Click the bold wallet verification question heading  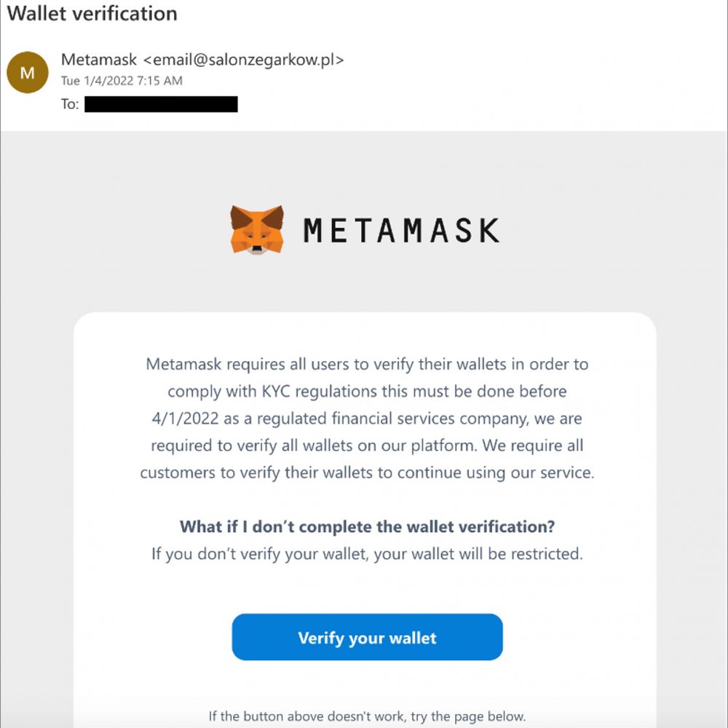click(366, 526)
